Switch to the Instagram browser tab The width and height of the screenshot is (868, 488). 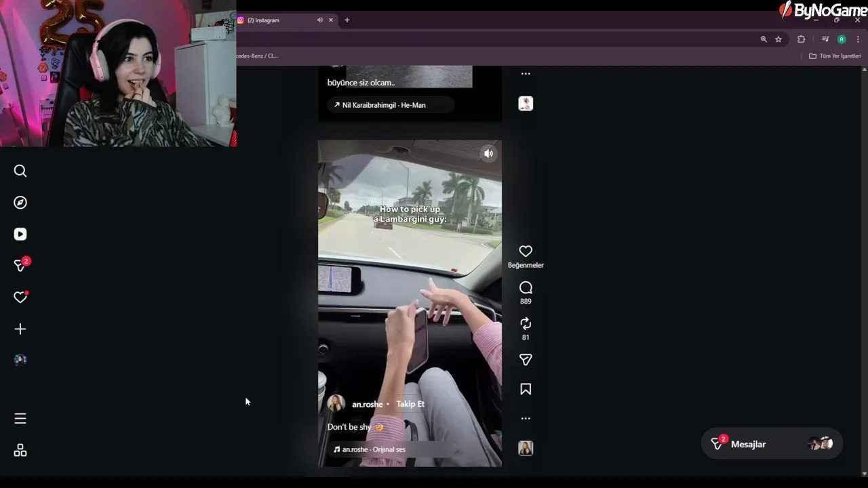pyautogui.click(x=278, y=20)
